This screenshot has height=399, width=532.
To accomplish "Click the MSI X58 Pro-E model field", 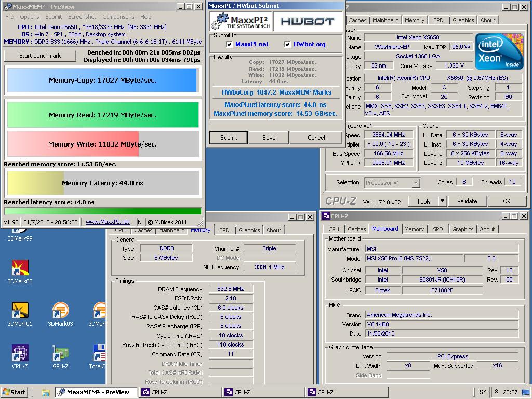I will coord(414,259).
